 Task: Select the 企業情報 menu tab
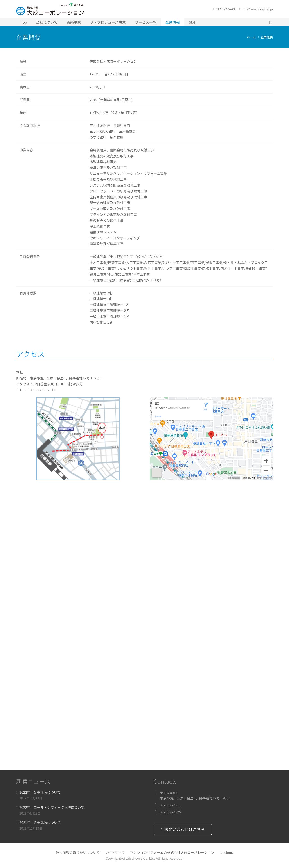173,22
